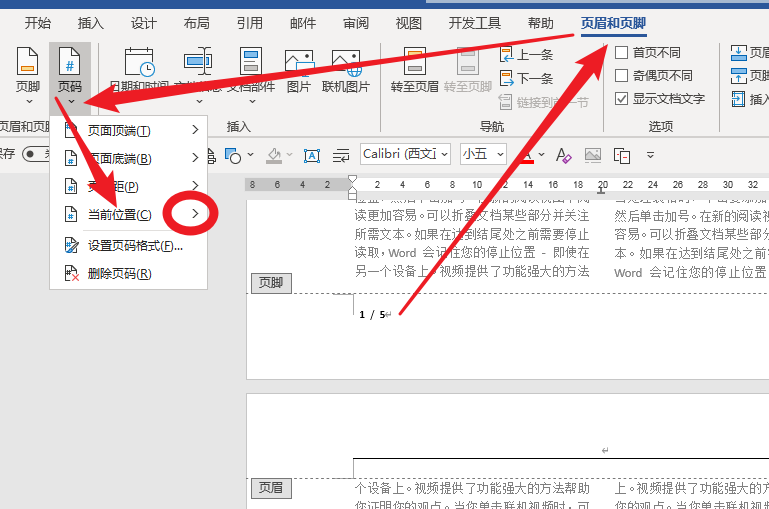Viewport: 769px width, 509px height.
Task: Switch to 开始 tab
Action: click(38, 23)
